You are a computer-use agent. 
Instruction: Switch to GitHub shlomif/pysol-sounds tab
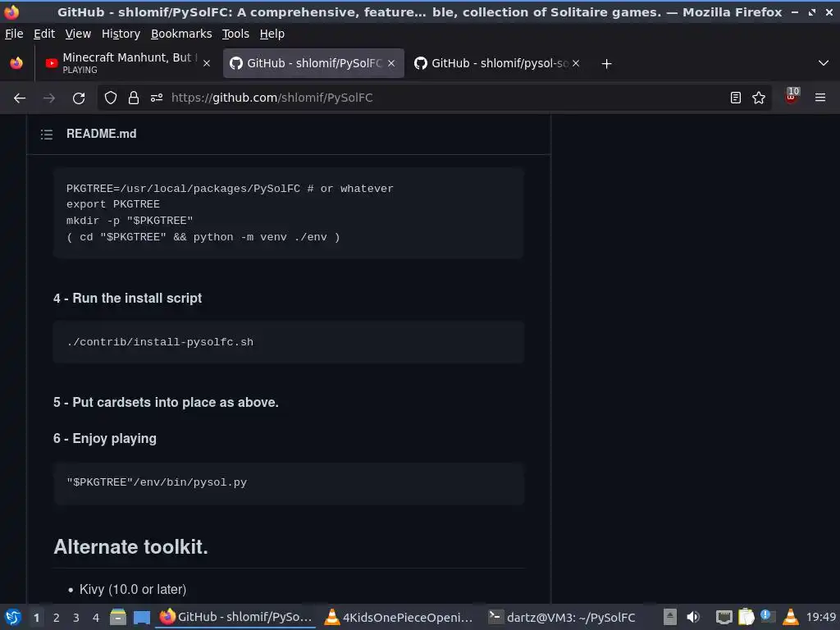point(496,63)
